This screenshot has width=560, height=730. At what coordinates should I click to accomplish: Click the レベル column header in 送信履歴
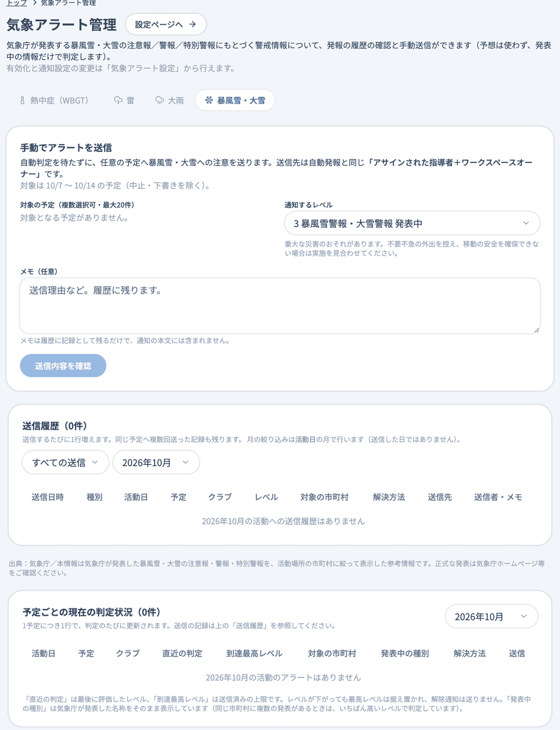tap(266, 497)
